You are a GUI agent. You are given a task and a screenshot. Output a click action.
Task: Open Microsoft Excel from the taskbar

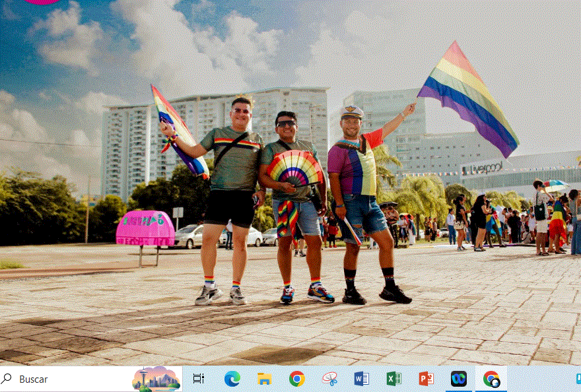click(x=393, y=379)
